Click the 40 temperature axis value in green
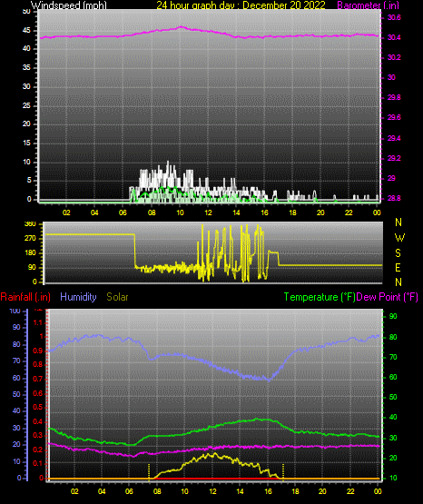Image resolution: width=423 pixels, height=504 pixels. click(x=393, y=417)
